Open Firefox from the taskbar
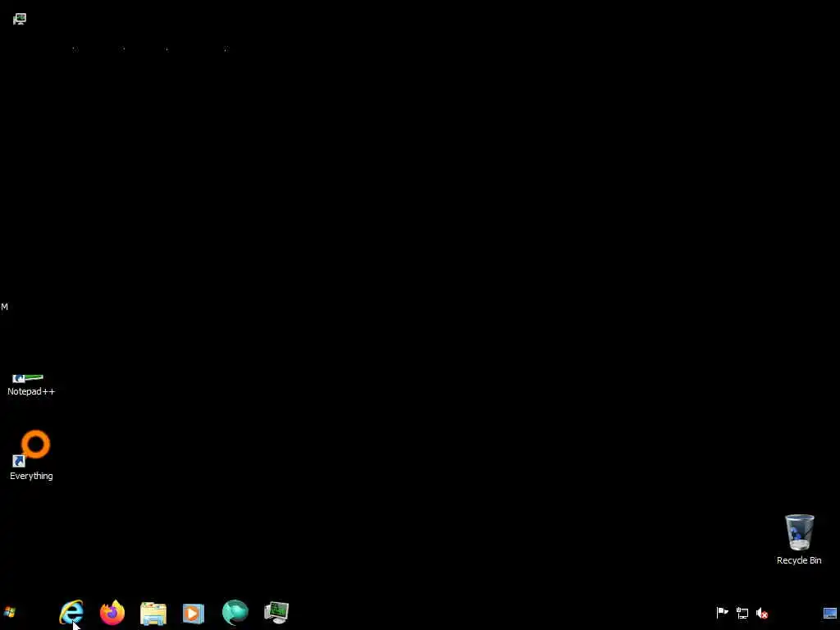 click(x=112, y=612)
